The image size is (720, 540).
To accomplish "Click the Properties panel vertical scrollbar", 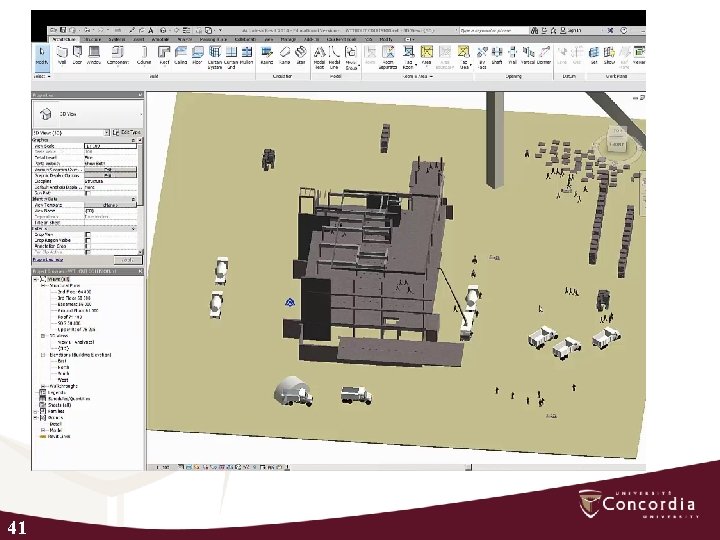I will click(x=141, y=195).
